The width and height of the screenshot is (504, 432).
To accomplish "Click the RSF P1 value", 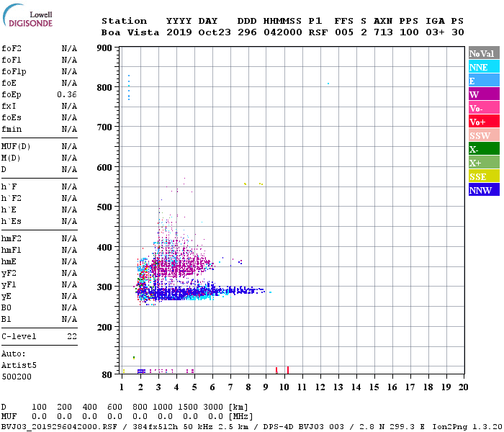I will click(318, 32).
